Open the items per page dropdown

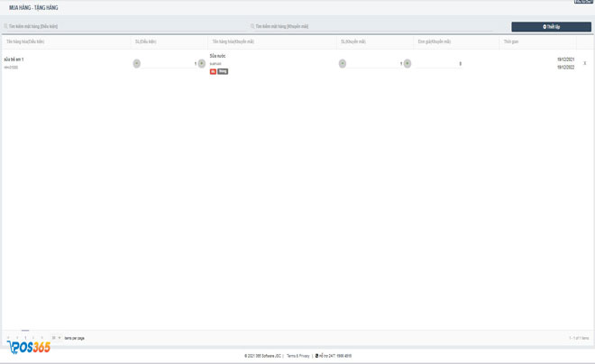[x=56, y=338]
